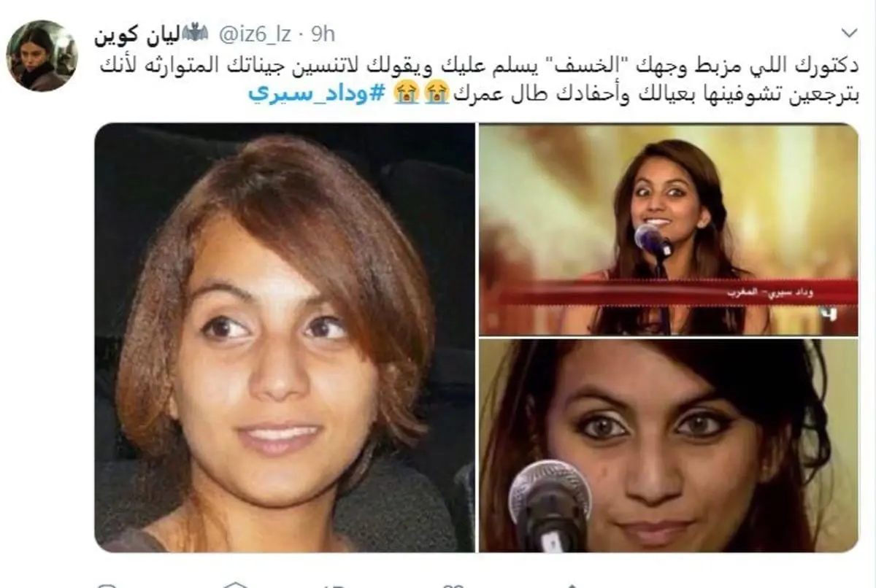
Task: View the large left photo of short-haired woman
Action: click(x=285, y=337)
